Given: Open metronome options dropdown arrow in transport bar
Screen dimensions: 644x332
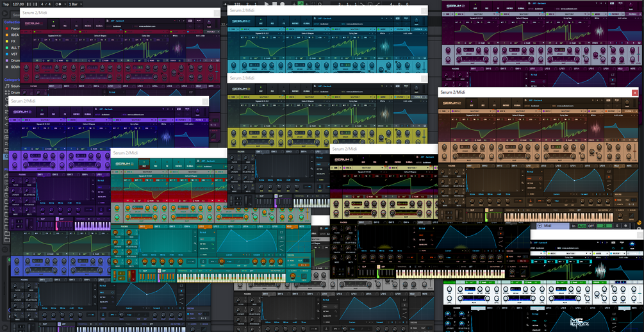Looking at the screenshot, I should (x=65, y=4).
